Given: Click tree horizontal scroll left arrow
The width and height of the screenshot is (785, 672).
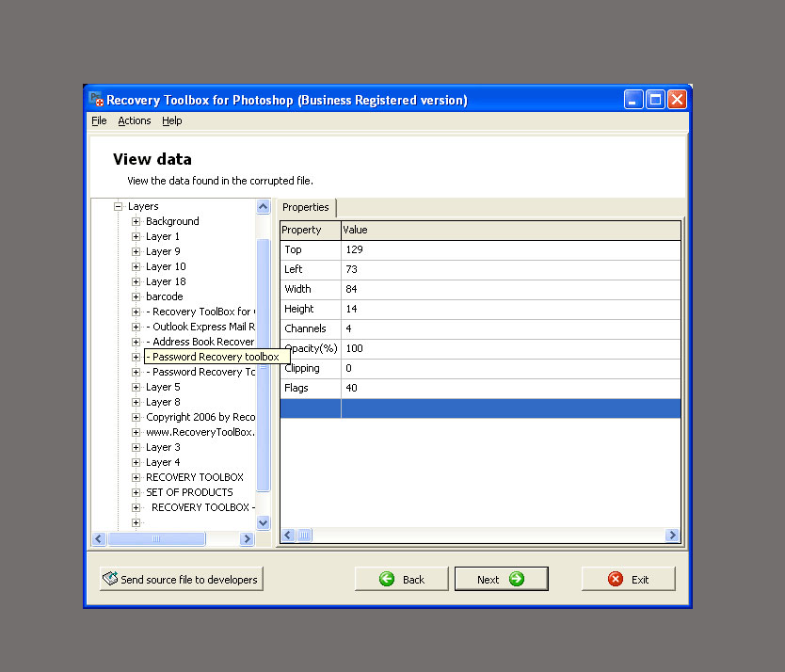Looking at the screenshot, I should (99, 538).
